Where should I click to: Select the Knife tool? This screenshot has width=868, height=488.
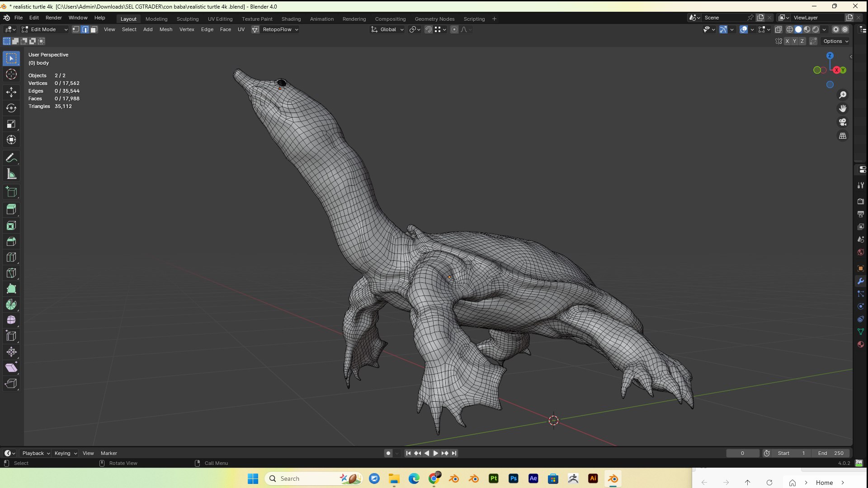(x=11, y=273)
